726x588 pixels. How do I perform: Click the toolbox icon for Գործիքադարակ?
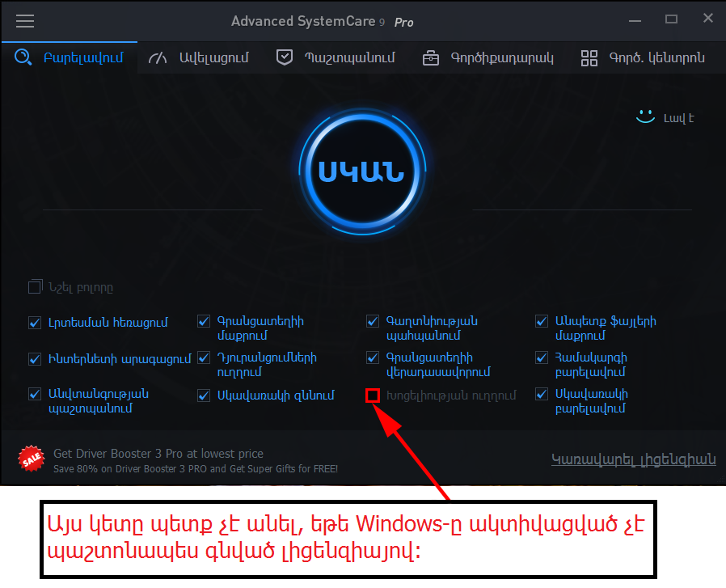click(431, 58)
